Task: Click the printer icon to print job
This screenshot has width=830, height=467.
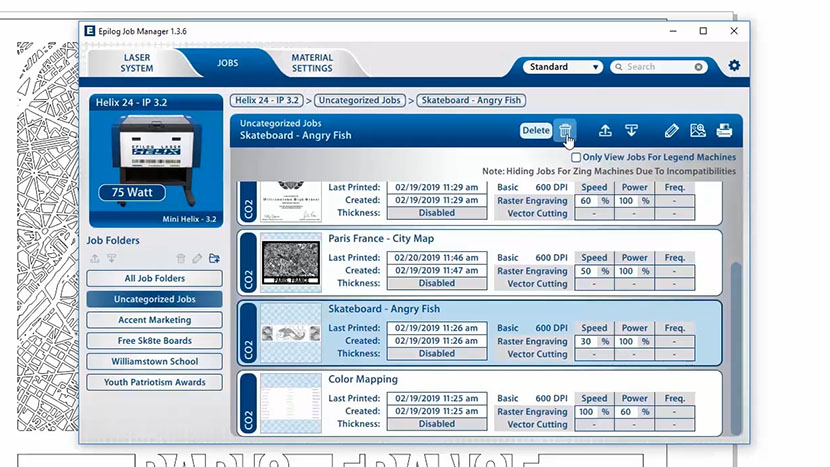Action: point(724,130)
